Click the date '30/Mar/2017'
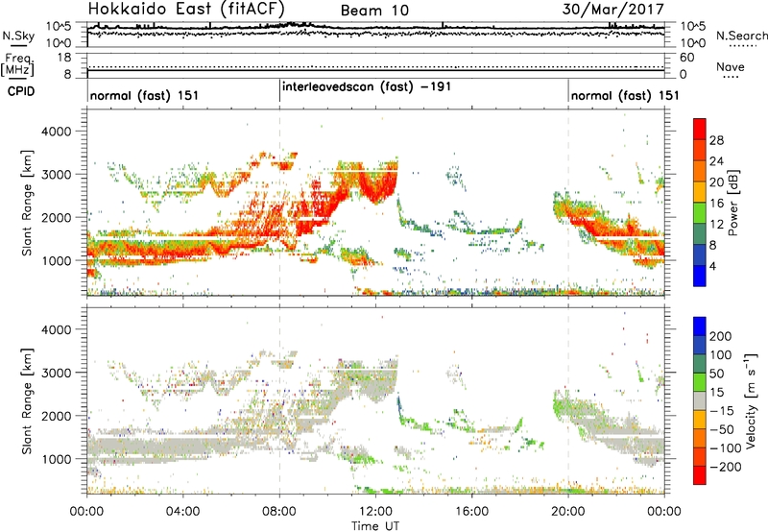The width and height of the screenshot is (768, 532). point(612,9)
